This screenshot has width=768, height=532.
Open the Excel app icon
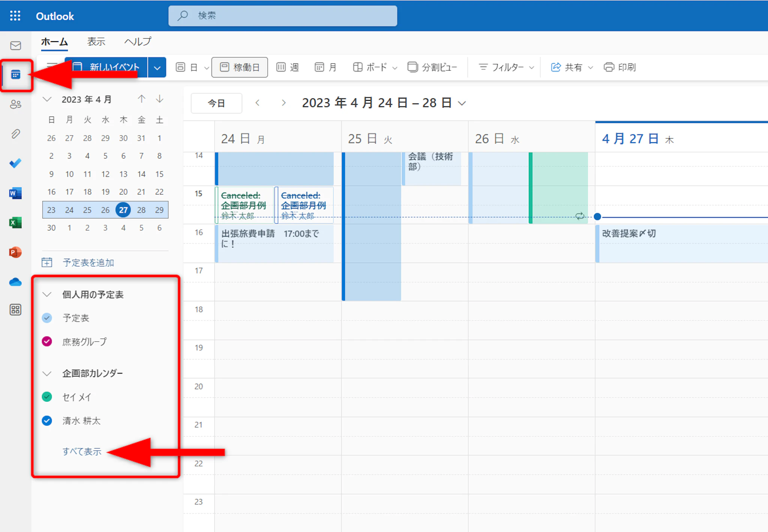[15, 223]
